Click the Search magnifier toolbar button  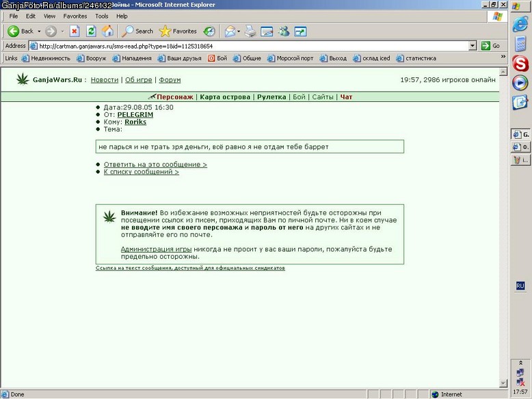(137, 31)
